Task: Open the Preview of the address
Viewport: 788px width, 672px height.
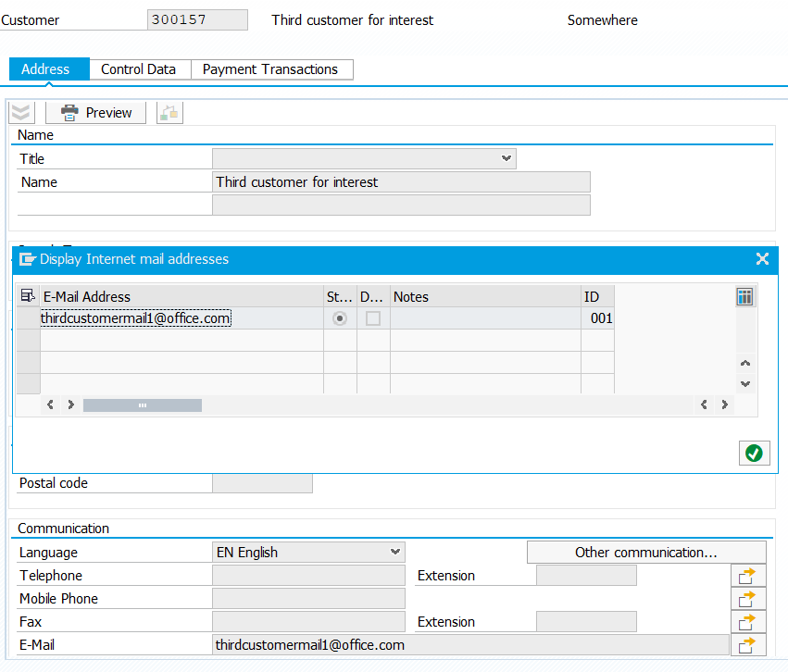Action: coord(95,112)
